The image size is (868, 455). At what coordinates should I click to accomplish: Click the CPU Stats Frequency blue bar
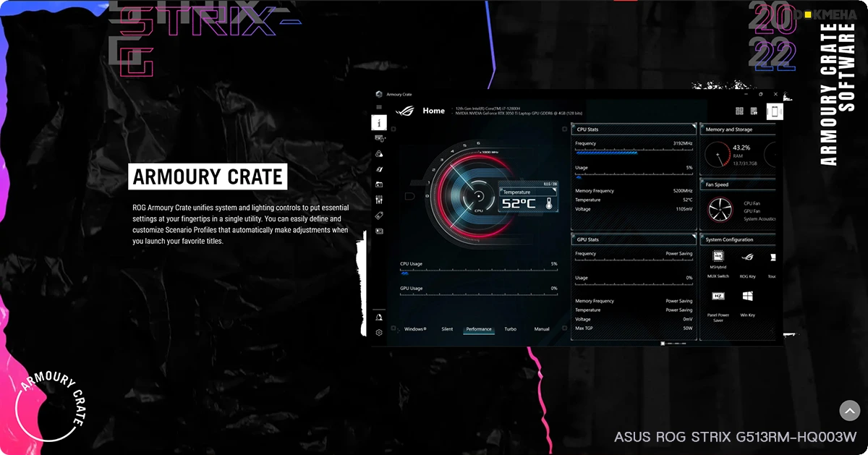pyautogui.click(x=606, y=153)
